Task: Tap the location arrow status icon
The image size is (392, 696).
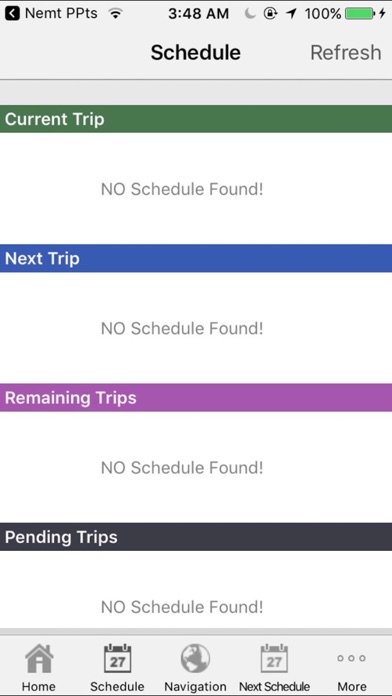Action: (291, 14)
